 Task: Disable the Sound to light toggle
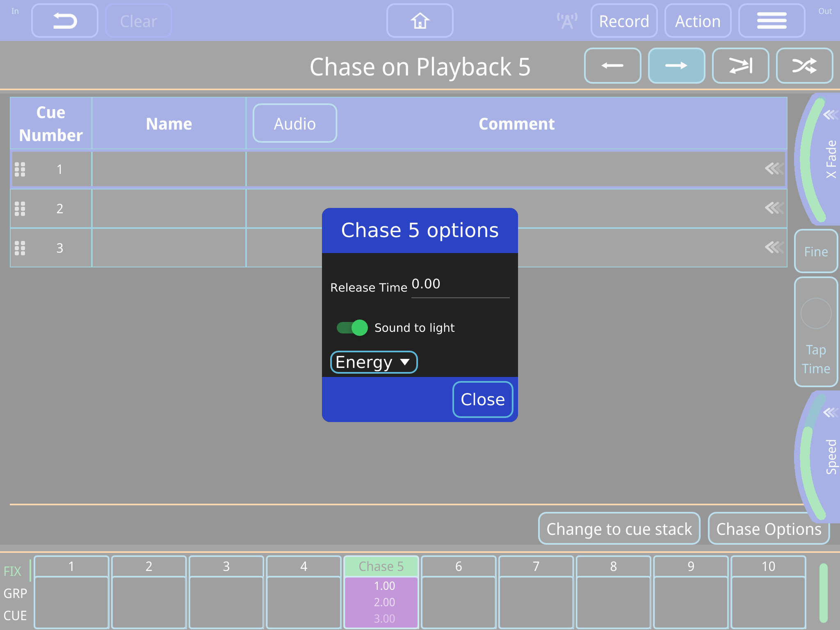coord(352,328)
